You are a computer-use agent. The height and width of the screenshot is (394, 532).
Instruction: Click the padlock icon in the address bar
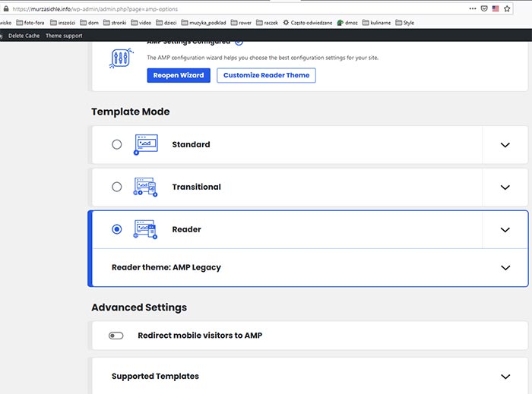(x=6, y=9)
